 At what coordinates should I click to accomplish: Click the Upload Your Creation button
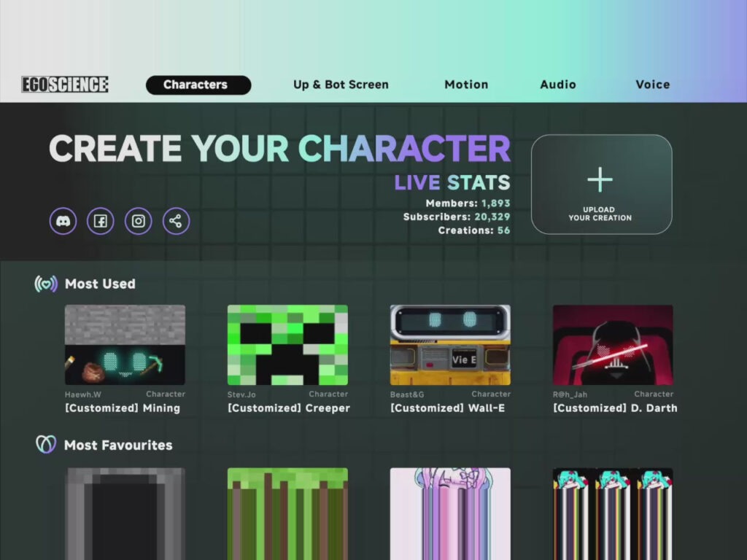[602, 184]
